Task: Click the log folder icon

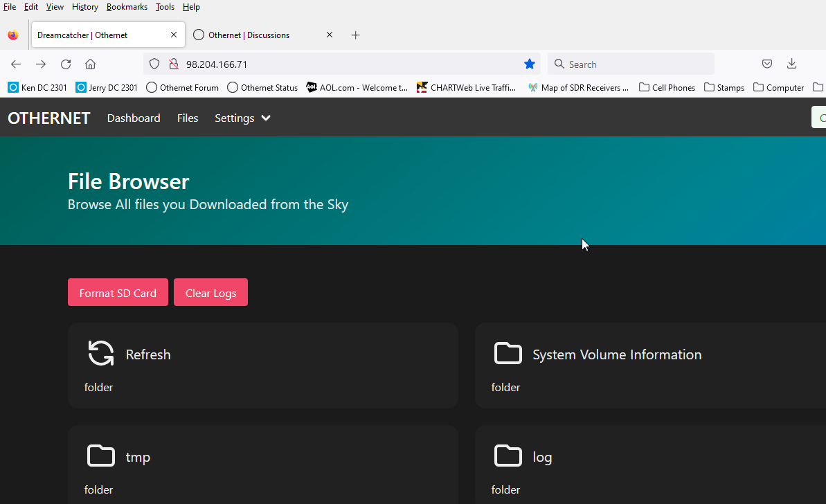Action: [508, 456]
